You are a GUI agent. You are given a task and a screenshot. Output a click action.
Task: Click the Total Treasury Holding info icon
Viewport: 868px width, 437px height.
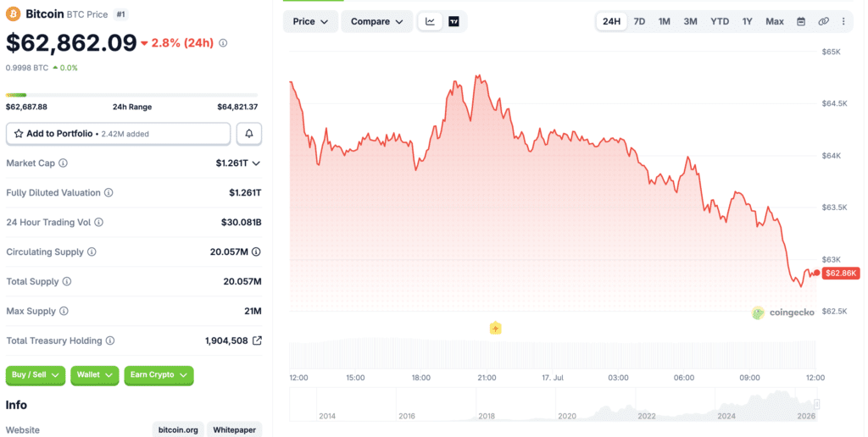point(110,340)
